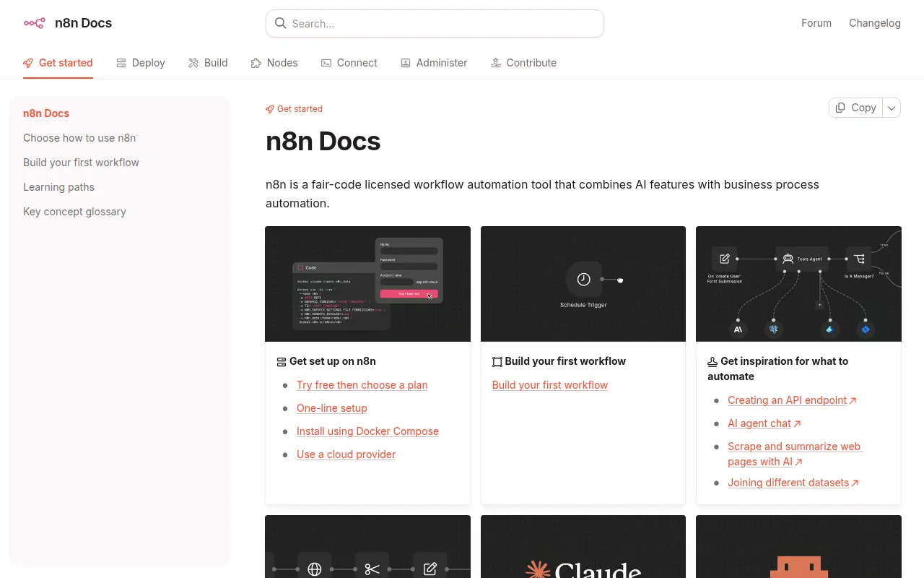
Task: Click the puzzle icon on Nodes tab
Action: 256,63
